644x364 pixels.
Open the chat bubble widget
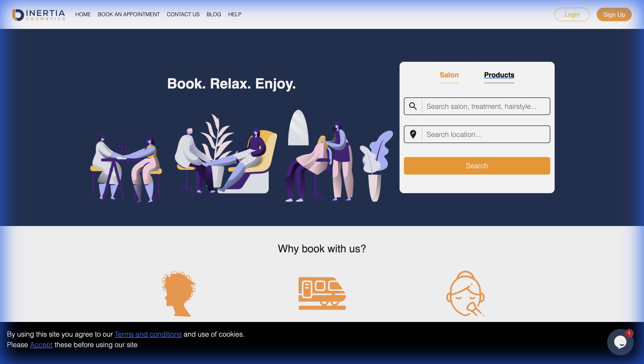[620, 342]
